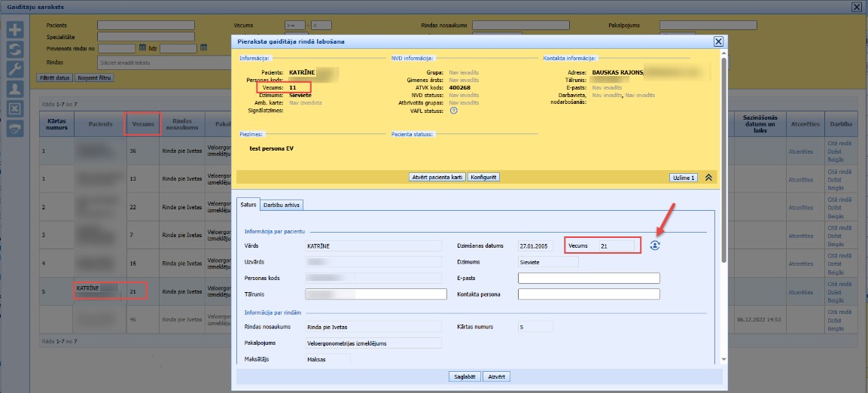Click the Pakalpojums filter field at top
Image resolution: width=868 pixels, height=393 pixels.
[708, 26]
